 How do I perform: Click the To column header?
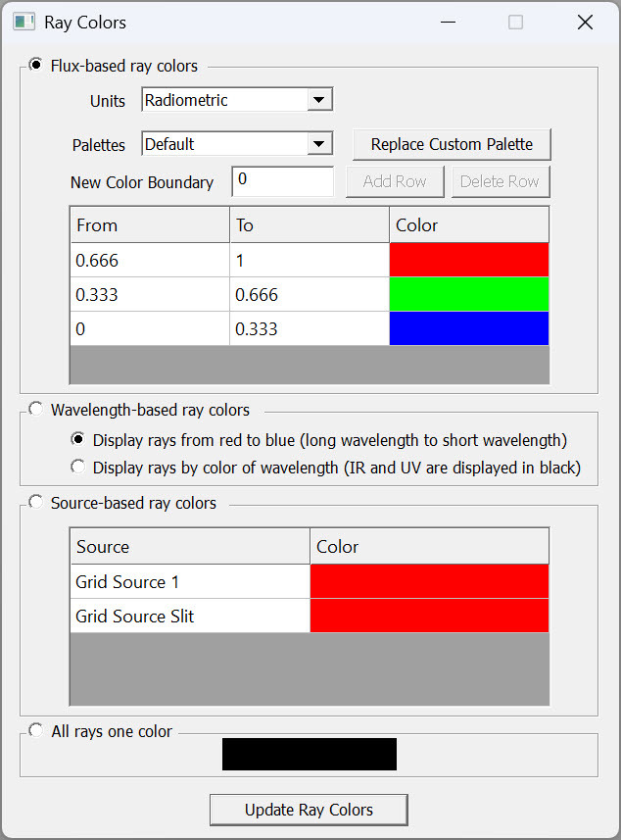[310, 225]
